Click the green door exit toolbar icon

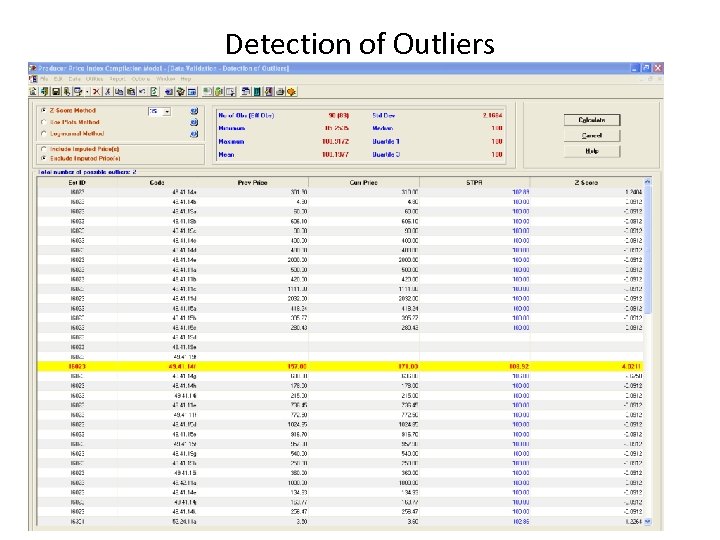(45, 92)
